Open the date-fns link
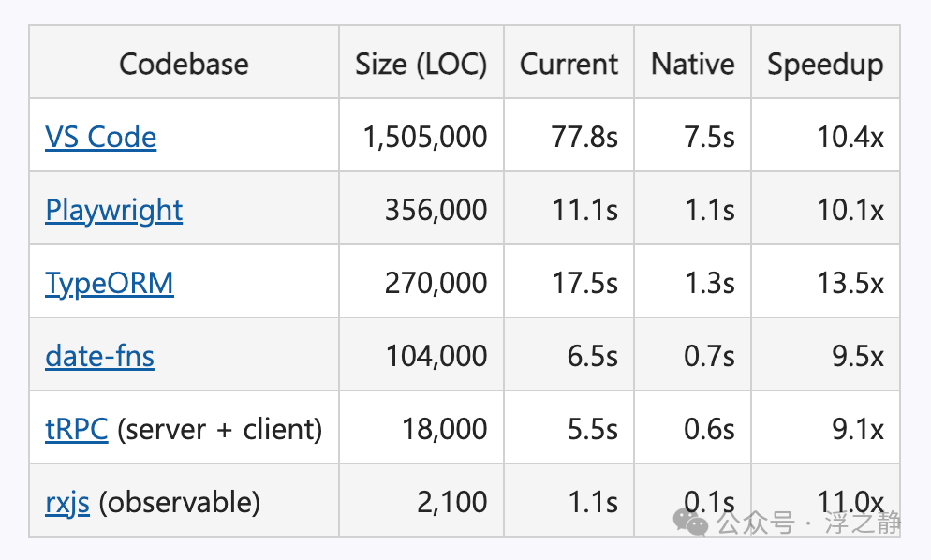This screenshot has height=560, width=931. point(99,356)
